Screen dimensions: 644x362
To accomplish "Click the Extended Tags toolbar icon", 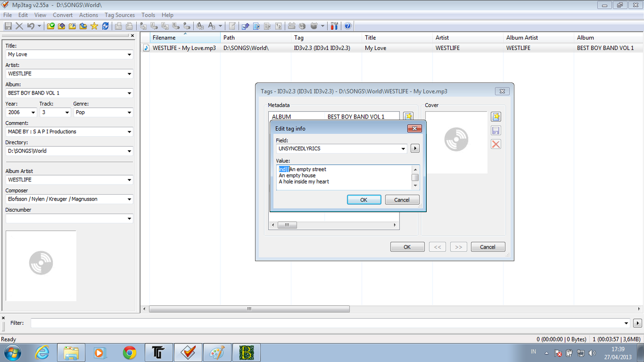I will coord(232,26).
